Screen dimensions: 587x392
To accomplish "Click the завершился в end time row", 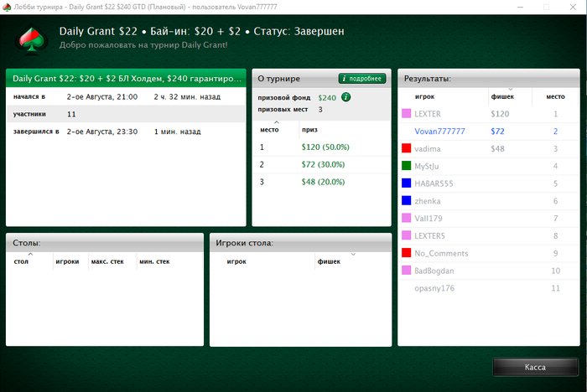I will point(126,132).
